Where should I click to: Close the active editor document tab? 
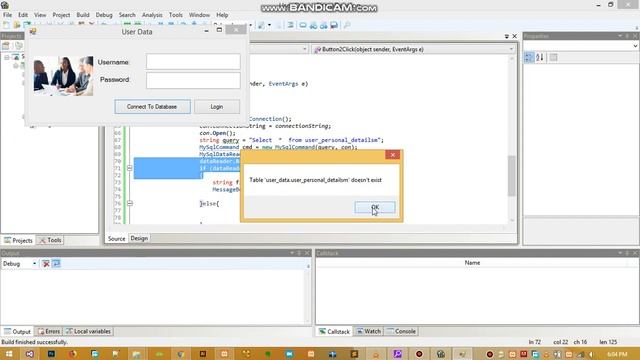(x=514, y=36)
